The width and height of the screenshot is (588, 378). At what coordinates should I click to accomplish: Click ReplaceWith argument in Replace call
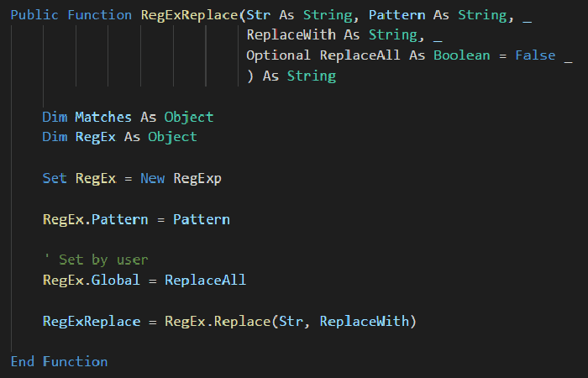point(365,322)
